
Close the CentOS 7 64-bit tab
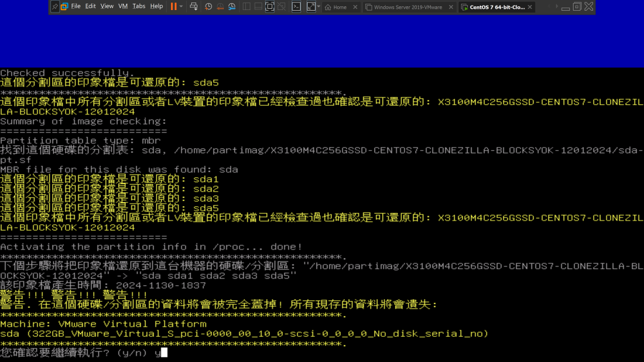[531, 7]
